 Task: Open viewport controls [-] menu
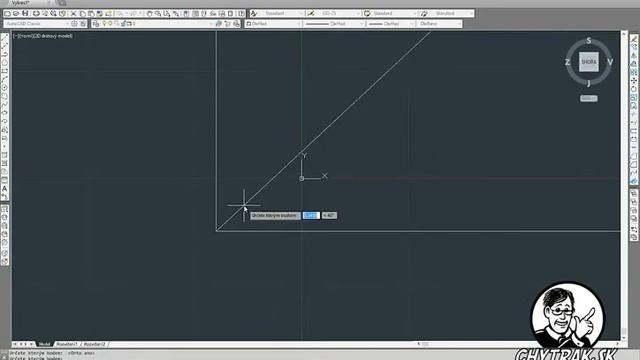(16, 36)
